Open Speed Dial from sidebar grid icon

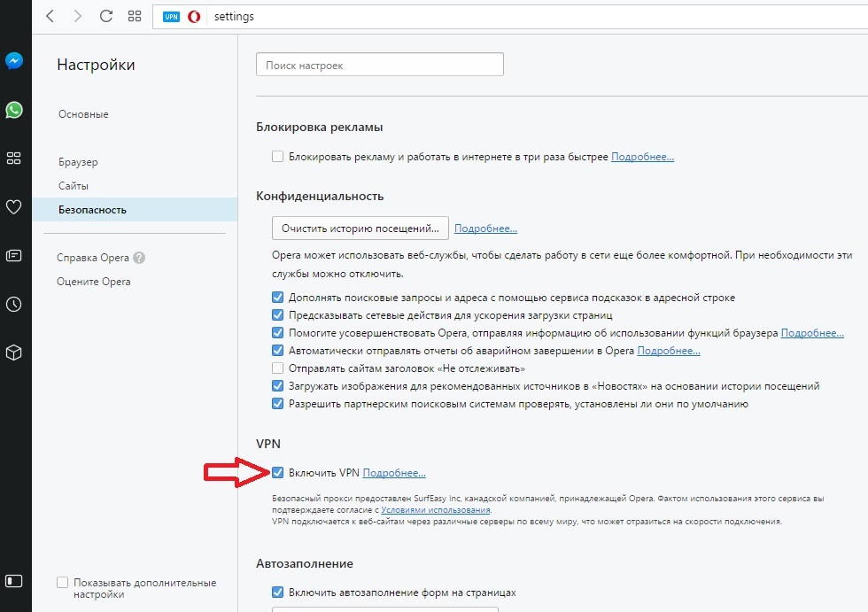(14, 159)
